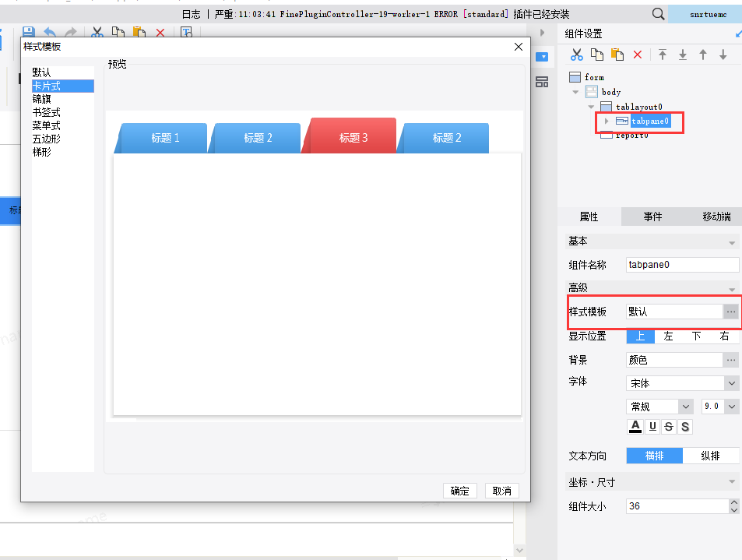Collapse the tablayout0 tree node
Viewport: 742px width, 560px height.
(x=591, y=107)
